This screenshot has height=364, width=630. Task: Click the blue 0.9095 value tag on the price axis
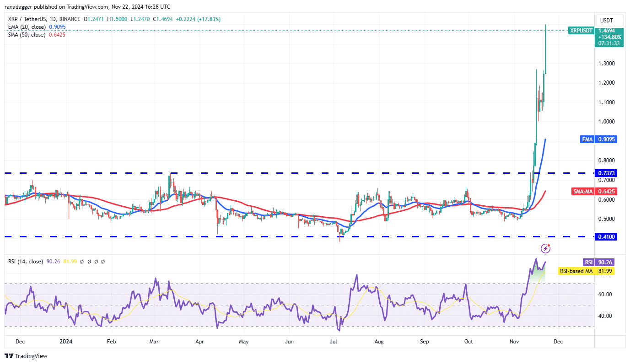click(x=606, y=139)
